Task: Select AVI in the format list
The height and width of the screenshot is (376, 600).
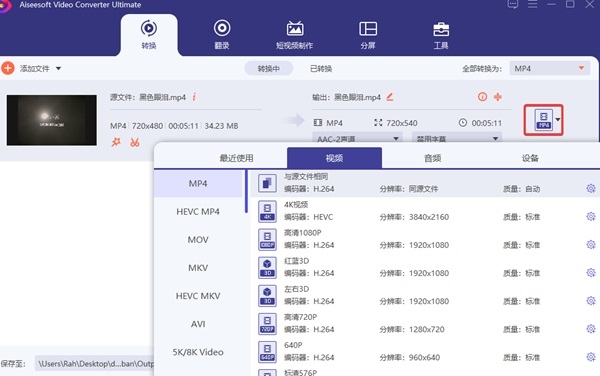Action: tap(198, 324)
